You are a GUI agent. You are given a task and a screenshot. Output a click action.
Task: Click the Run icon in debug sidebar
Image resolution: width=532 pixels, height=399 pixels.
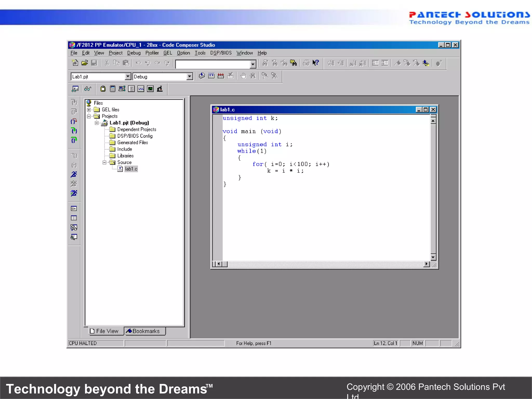pos(74,174)
